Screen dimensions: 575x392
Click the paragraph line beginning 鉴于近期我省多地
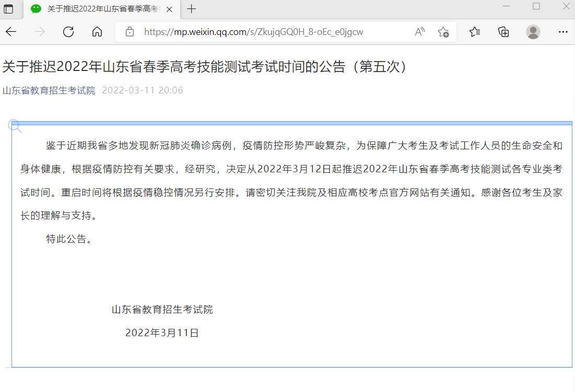[304, 146]
